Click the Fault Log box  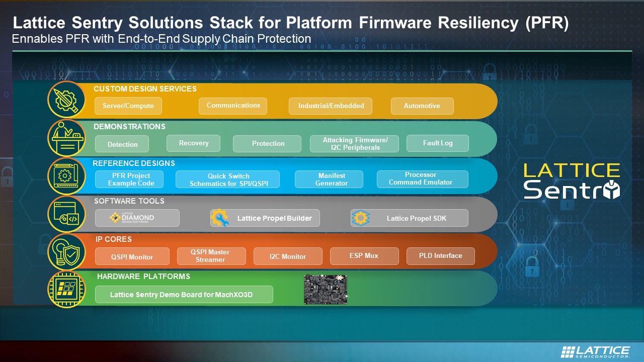pos(437,143)
